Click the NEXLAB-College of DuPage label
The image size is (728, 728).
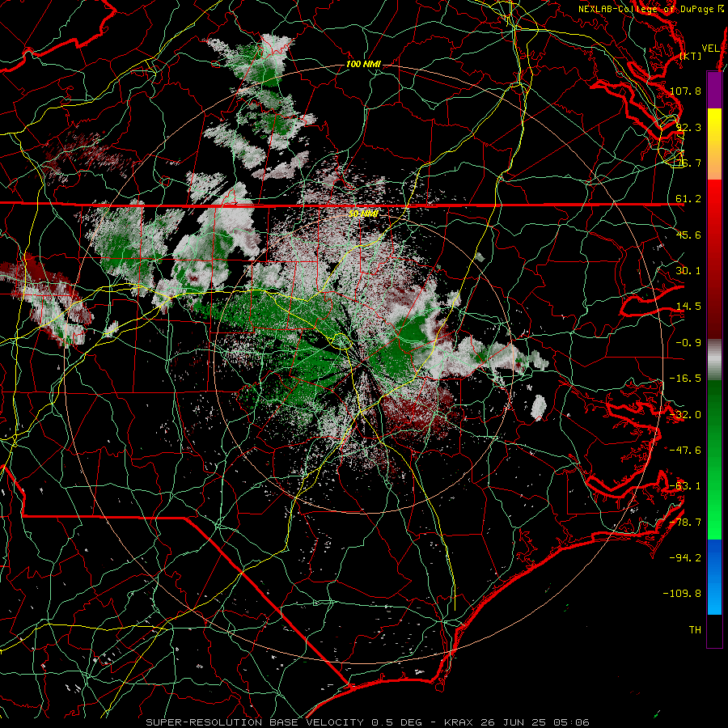point(648,9)
